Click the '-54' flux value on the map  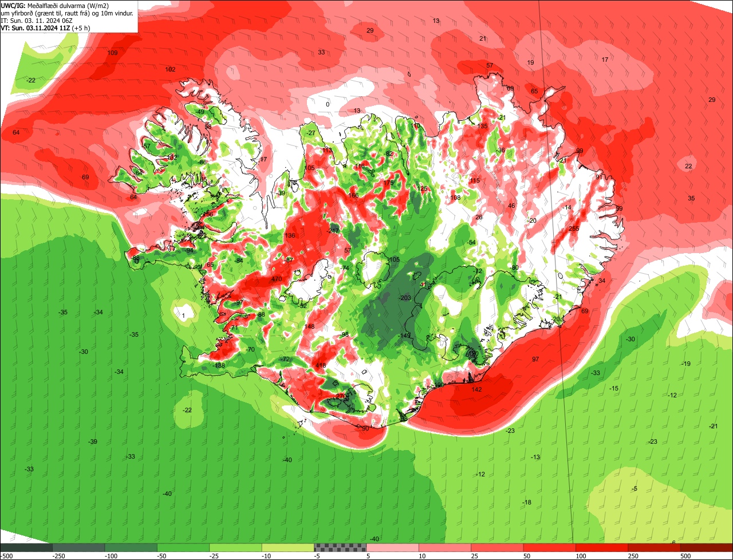point(471,243)
